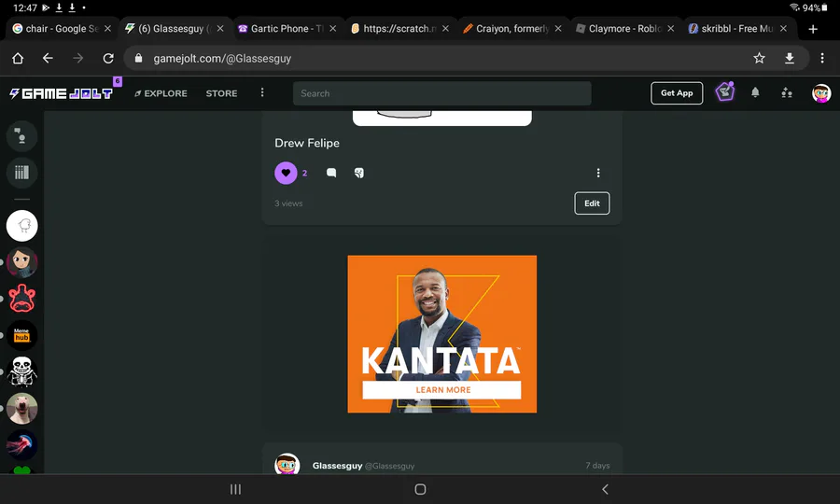This screenshot has height=504, width=840.
Task: Close the Gartic Phone tab
Action: 332,28
